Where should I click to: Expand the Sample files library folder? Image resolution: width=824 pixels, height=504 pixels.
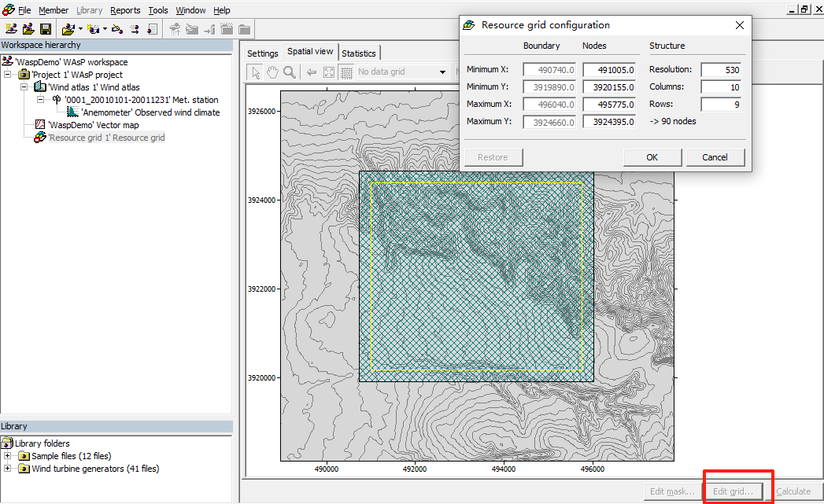coord(8,456)
